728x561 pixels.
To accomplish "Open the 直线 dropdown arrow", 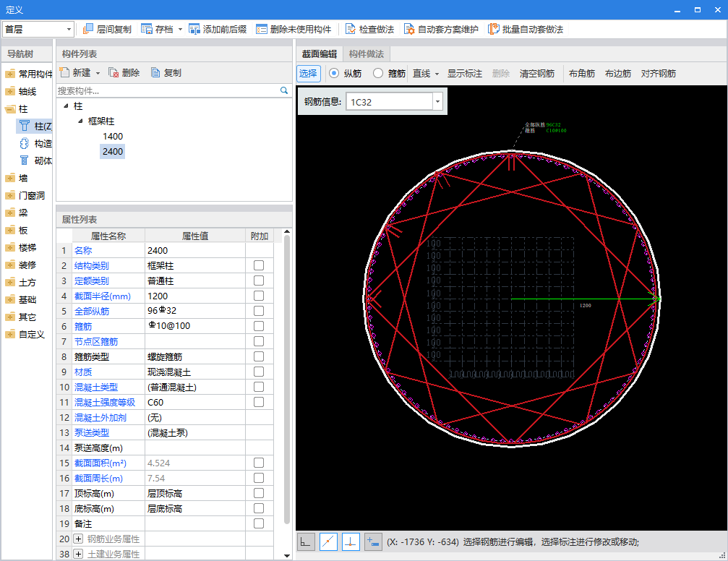I will pyautogui.click(x=437, y=73).
